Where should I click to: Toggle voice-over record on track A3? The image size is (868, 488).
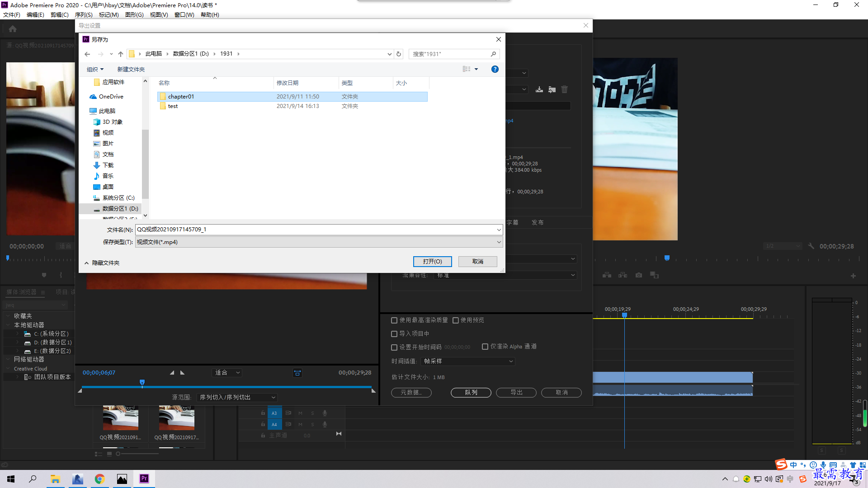click(x=325, y=413)
